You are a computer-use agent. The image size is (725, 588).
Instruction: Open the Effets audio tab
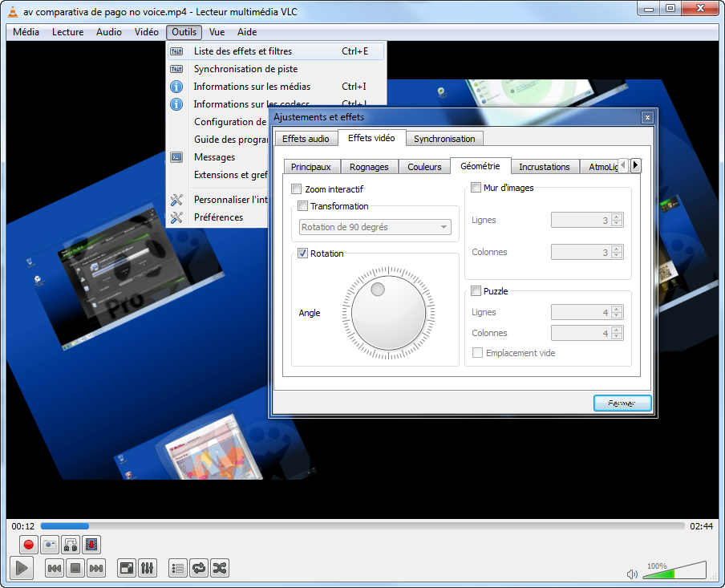tap(306, 139)
